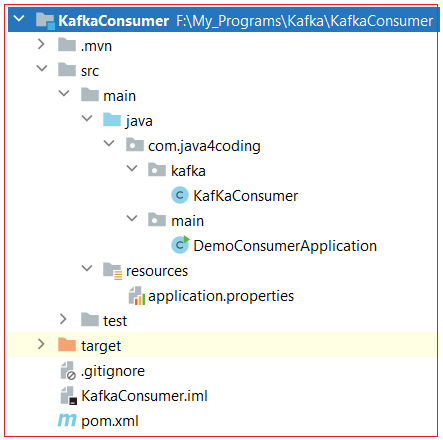Select the KafkaConsumer.iml file name
443x440 pixels.
(144, 396)
